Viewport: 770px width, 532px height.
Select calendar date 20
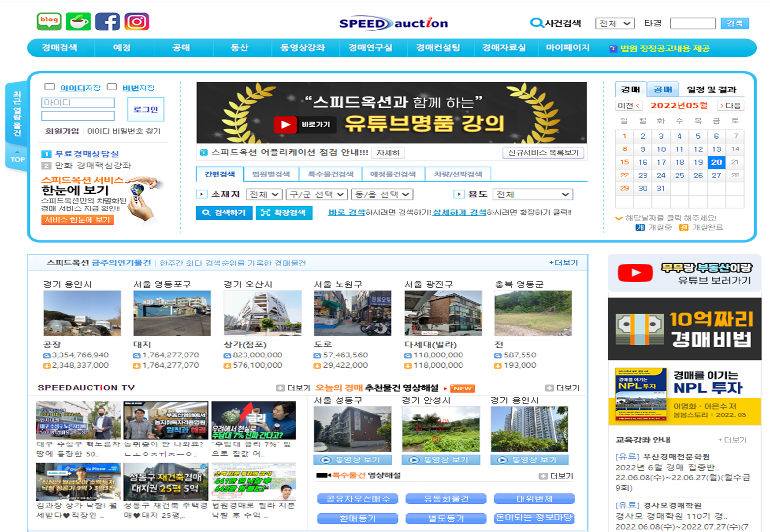click(x=716, y=162)
